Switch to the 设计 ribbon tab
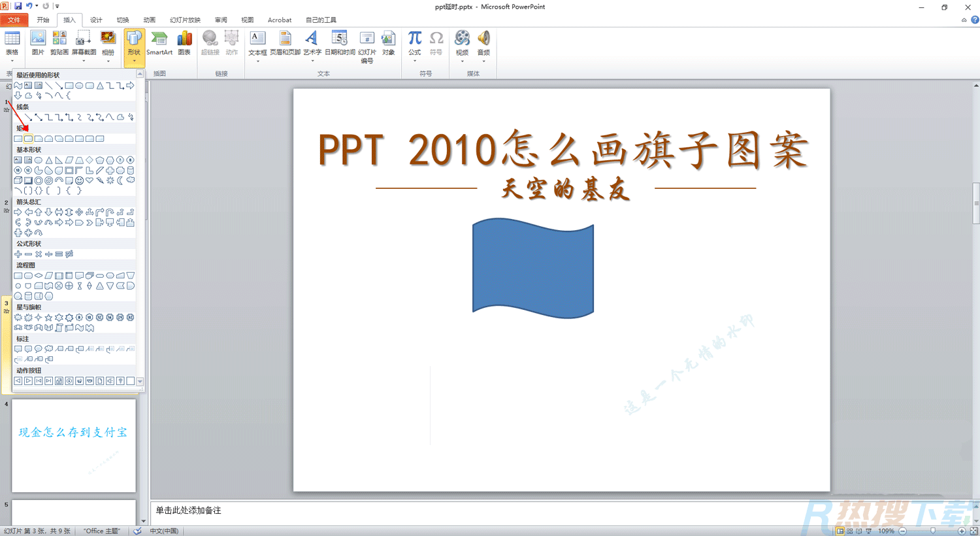 [96, 20]
